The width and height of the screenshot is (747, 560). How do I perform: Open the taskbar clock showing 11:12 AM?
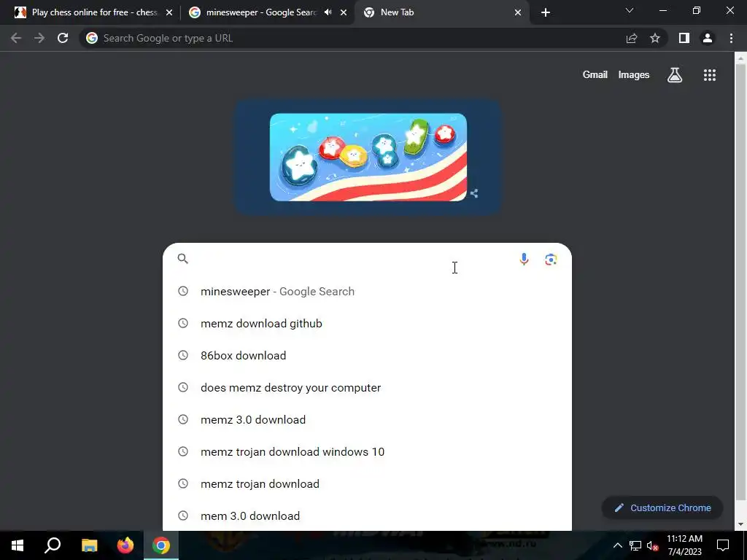pos(684,545)
